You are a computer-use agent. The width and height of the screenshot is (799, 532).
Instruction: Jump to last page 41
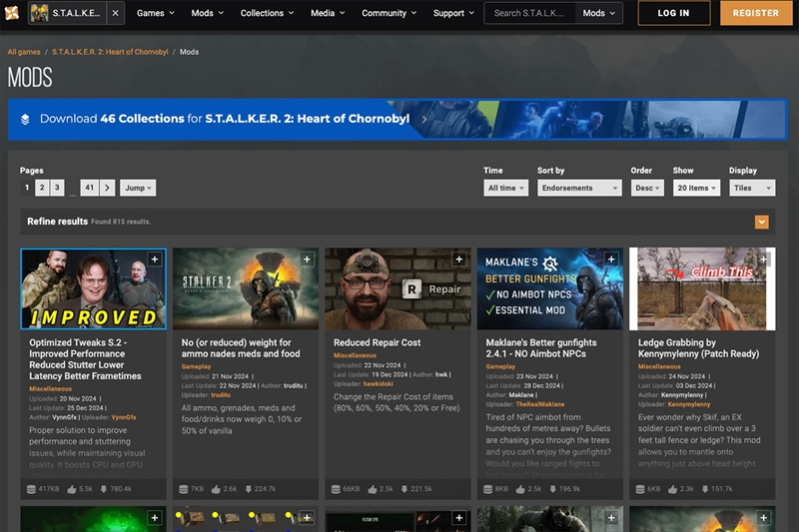point(89,188)
